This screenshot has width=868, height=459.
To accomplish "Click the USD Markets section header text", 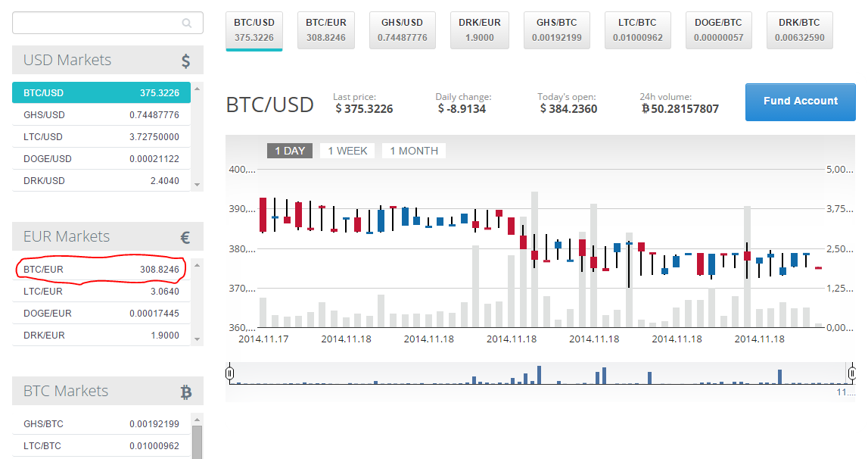I will click(67, 60).
